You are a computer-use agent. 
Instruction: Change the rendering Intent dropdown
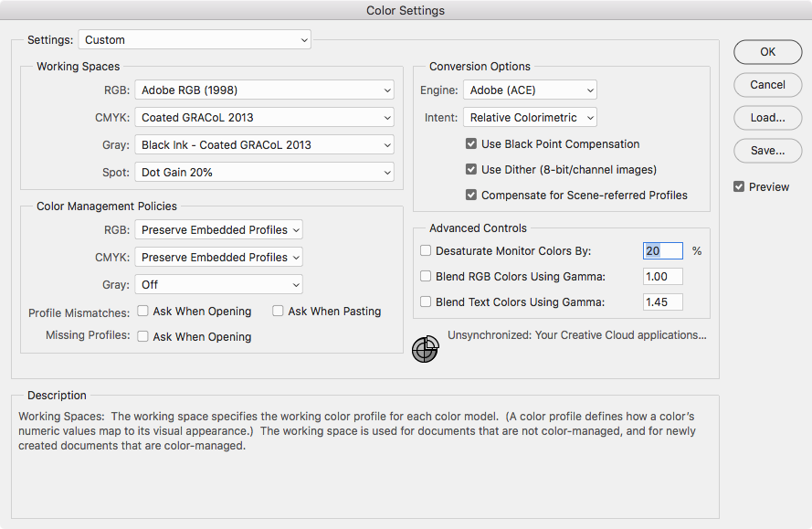(530, 117)
